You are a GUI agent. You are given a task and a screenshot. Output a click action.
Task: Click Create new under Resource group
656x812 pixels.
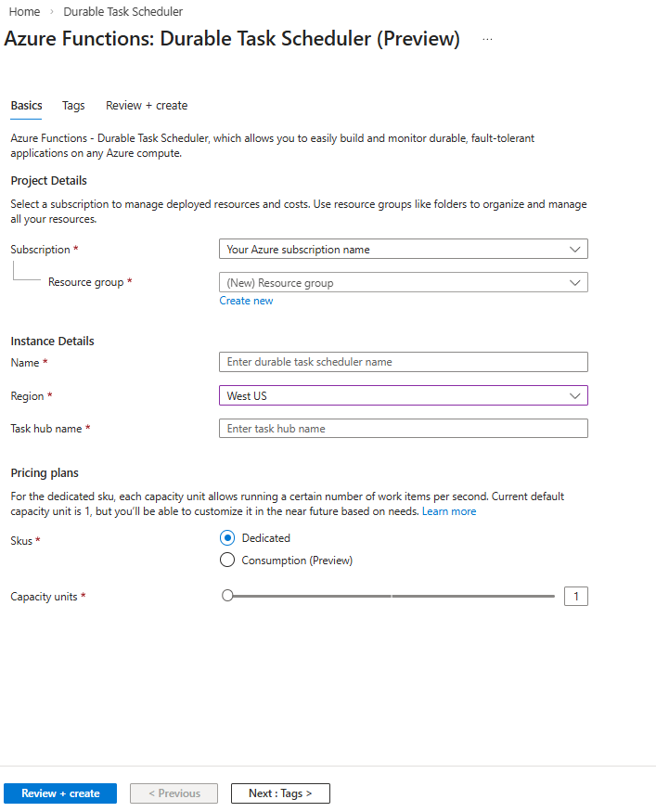coord(246,300)
